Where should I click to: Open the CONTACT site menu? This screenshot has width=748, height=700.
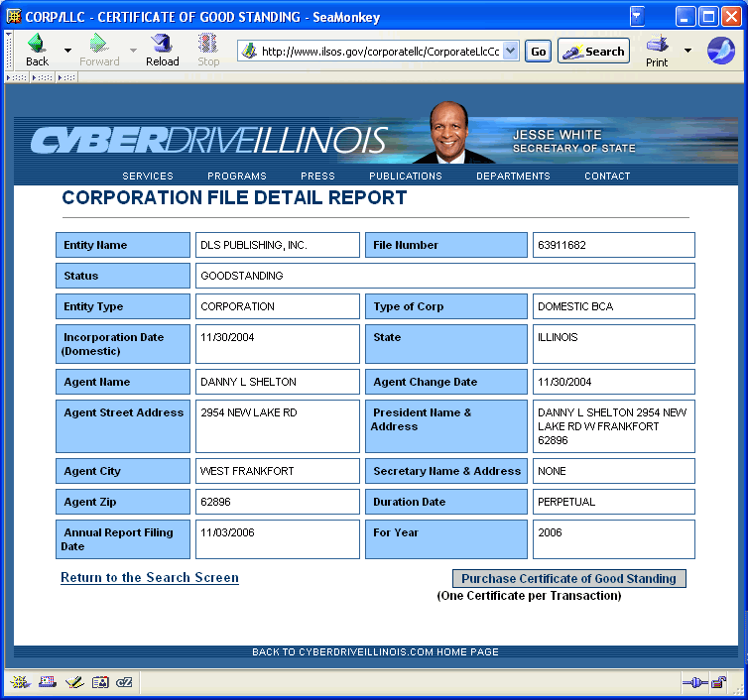(x=607, y=175)
